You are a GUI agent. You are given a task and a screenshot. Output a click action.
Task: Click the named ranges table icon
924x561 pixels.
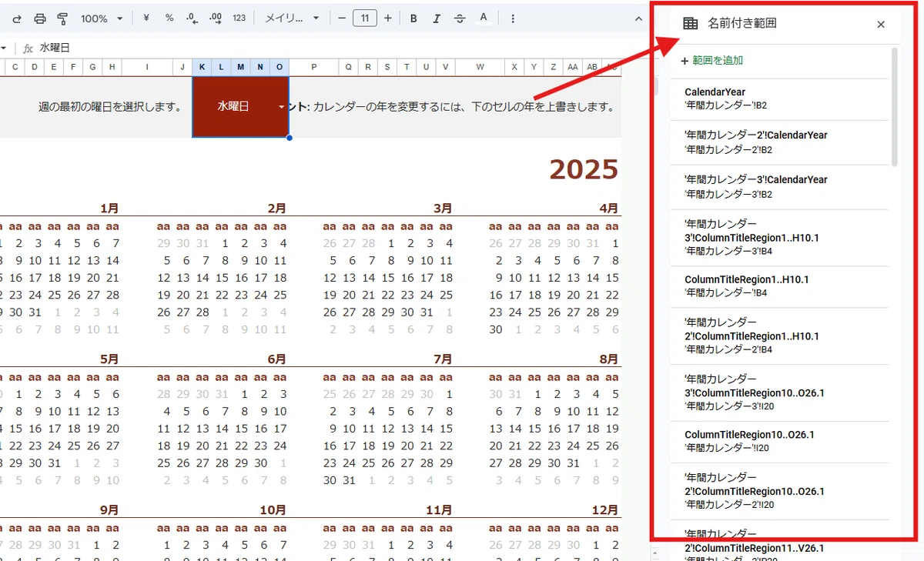[691, 24]
